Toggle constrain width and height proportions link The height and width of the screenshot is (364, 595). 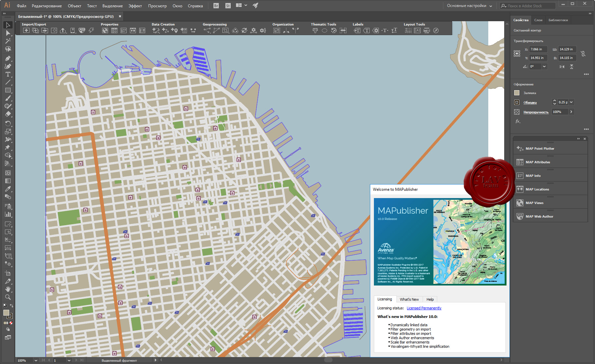tap(583, 54)
